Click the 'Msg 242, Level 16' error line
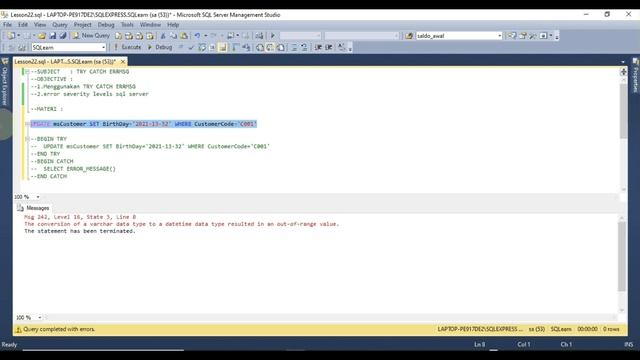 pos(80,217)
